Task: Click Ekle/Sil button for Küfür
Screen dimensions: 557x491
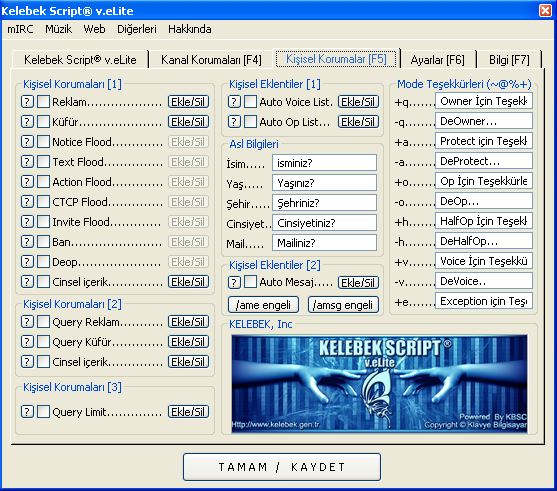Action: click(x=188, y=122)
